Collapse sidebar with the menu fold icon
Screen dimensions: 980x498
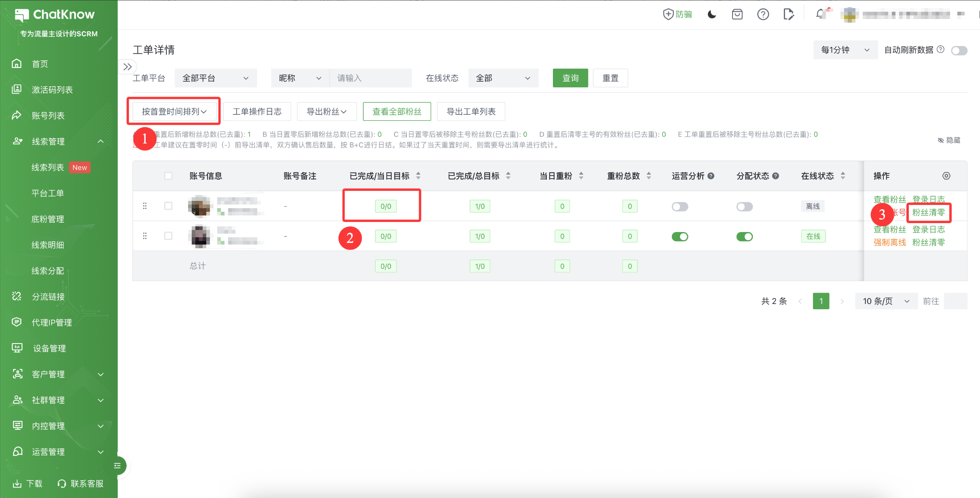(117, 466)
